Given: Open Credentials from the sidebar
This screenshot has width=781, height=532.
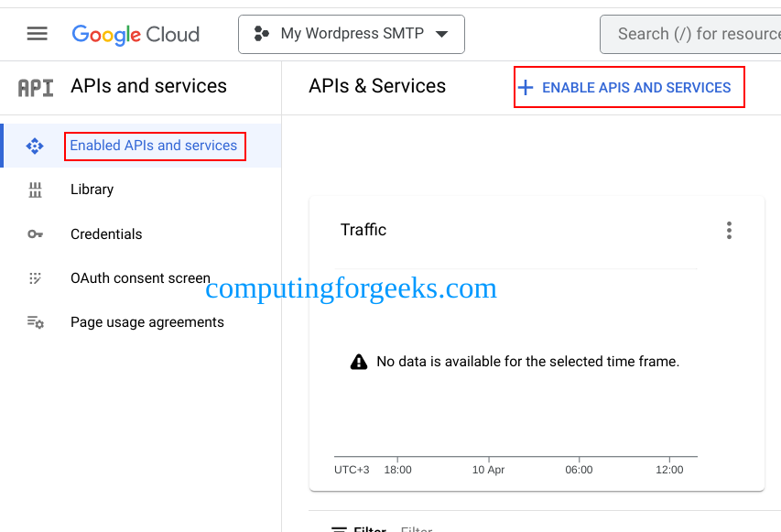Looking at the screenshot, I should click(x=106, y=233).
